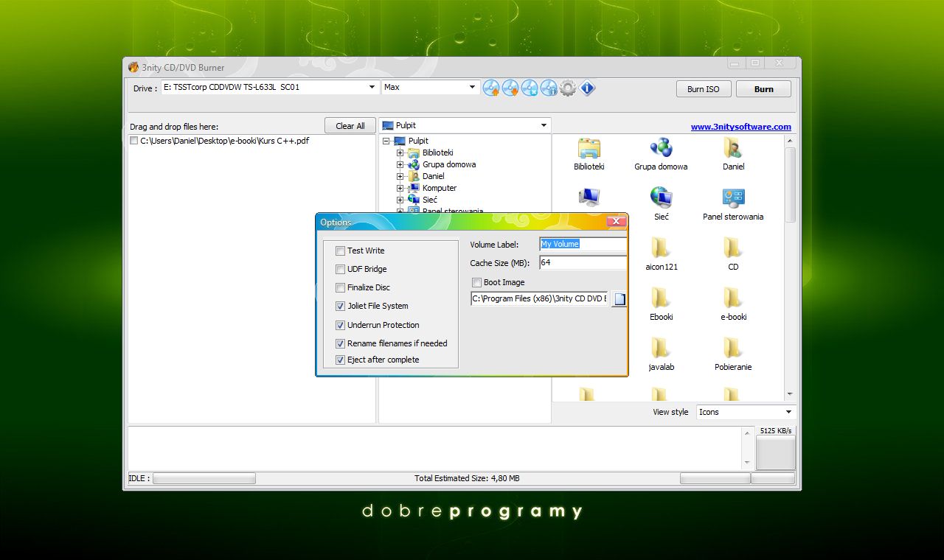
Task: Click the boot image browse file icon
Action: tap(619, 299)
